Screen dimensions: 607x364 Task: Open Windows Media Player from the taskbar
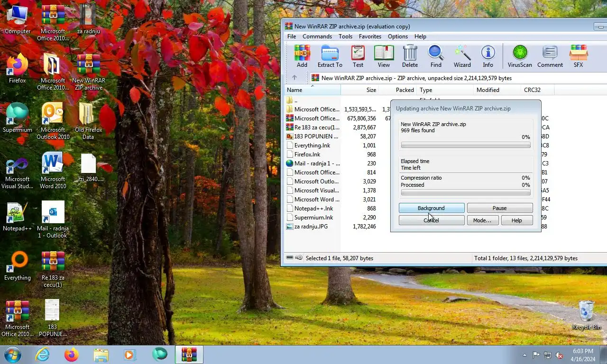[129, 355]
